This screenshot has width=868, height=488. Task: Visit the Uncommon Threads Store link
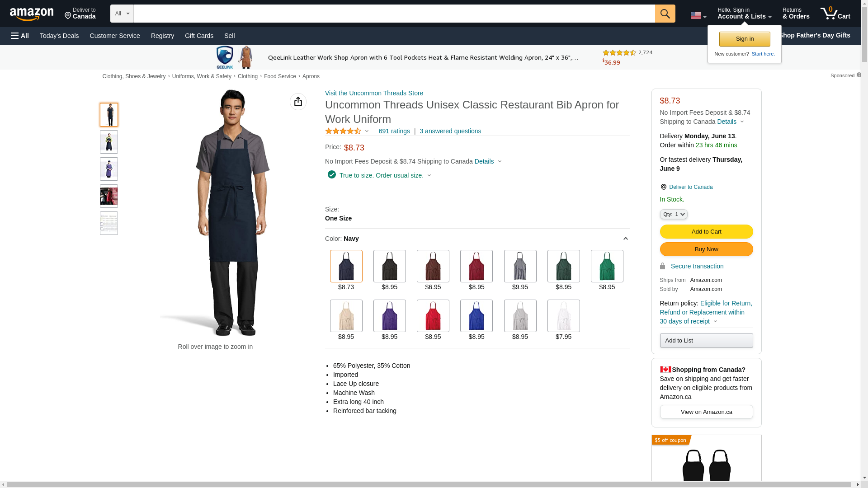374,93
